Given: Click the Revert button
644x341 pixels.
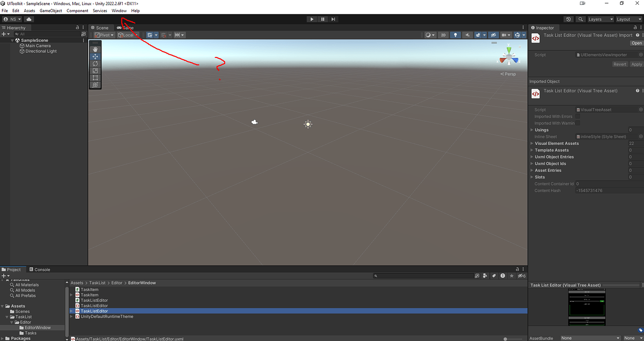Looking at the screenshot, I should click(x=620, y=64).
